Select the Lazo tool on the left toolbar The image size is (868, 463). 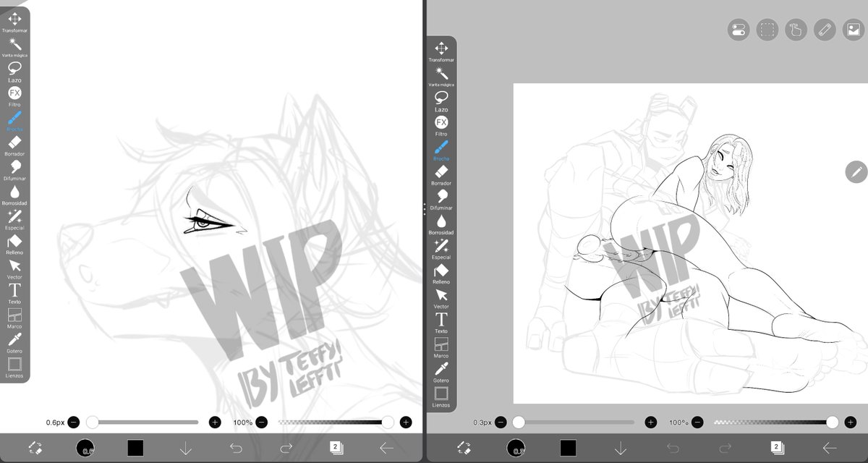14,69
